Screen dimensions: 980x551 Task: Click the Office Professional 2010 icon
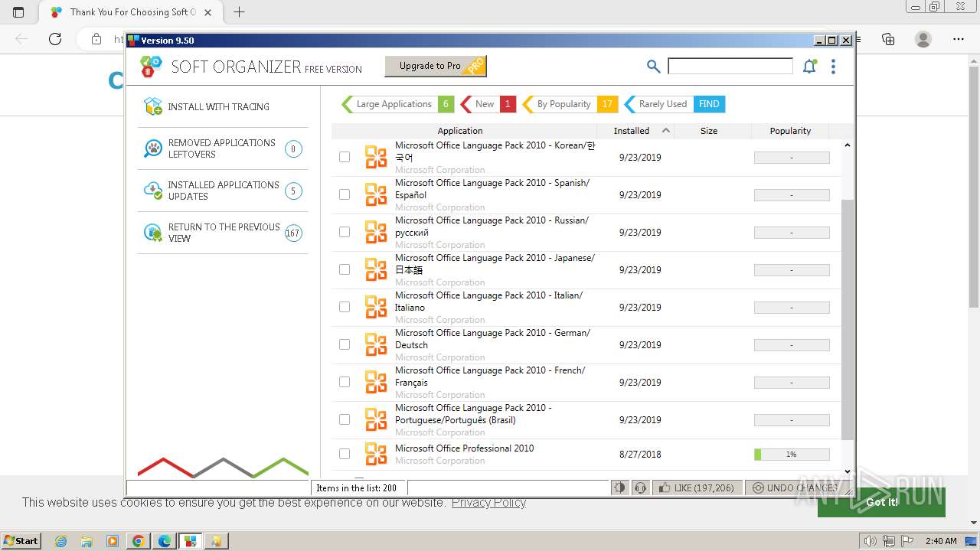(376, 454)
